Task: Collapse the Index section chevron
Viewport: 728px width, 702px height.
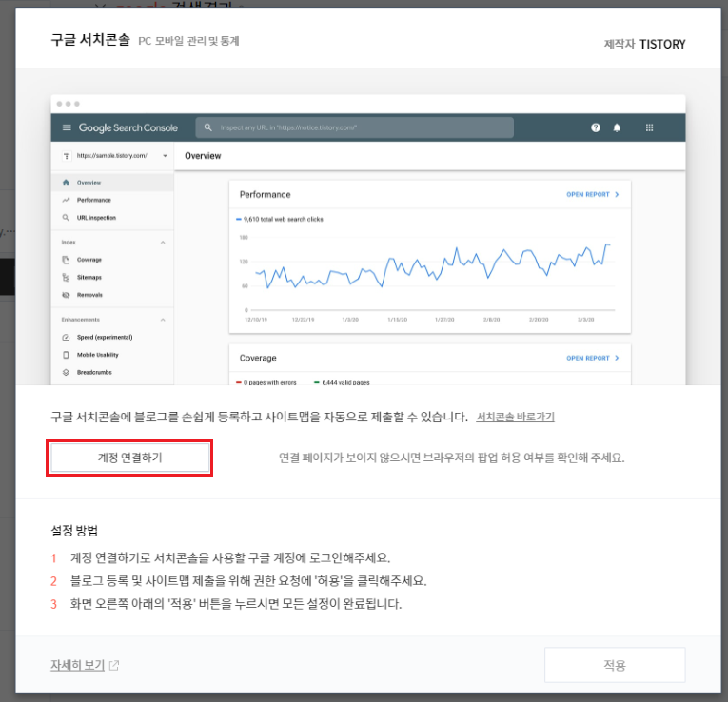Action: (163, 243)
